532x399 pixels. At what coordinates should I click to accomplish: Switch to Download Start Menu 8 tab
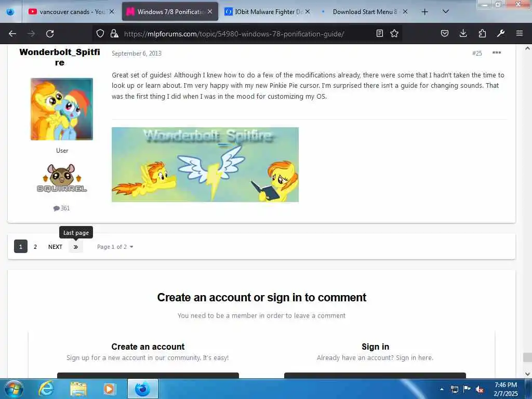(x=365, y=11)
